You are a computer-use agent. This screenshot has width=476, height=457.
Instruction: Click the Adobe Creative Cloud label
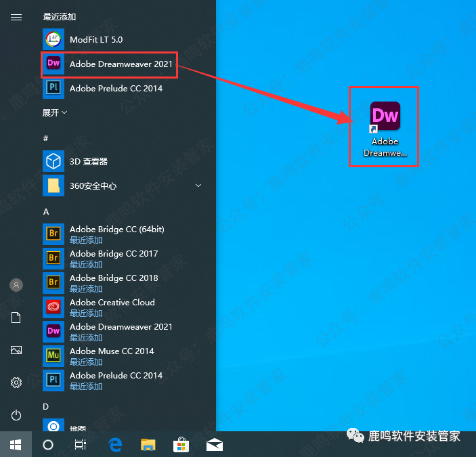(112, 302)
